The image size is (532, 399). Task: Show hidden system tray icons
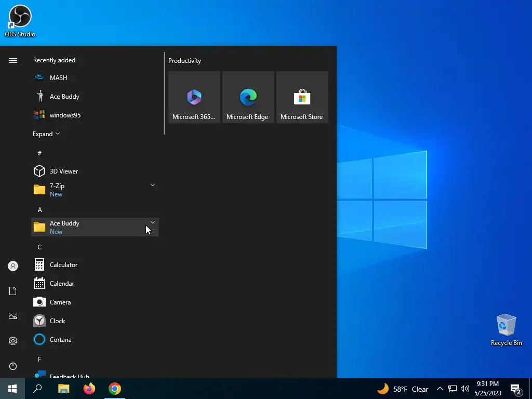[x=440, y=389]
